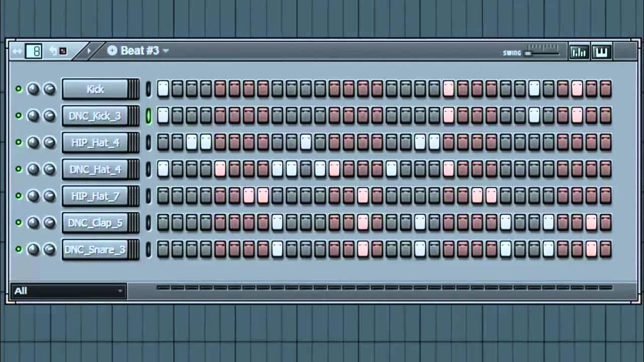Select Kick channel with its selector light
This screenshot has width=644, height=362.
pyautogui.click(x=148, y=89)
